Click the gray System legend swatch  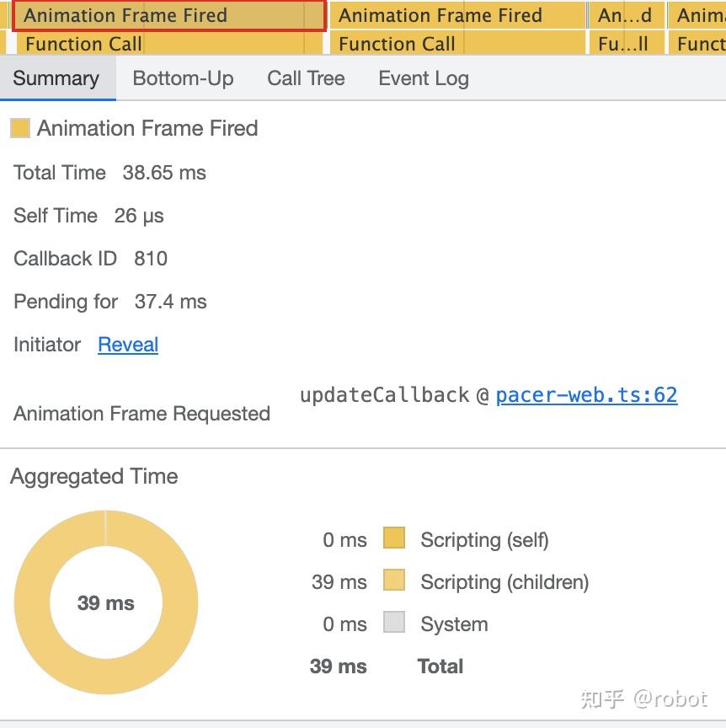[393, 624]
